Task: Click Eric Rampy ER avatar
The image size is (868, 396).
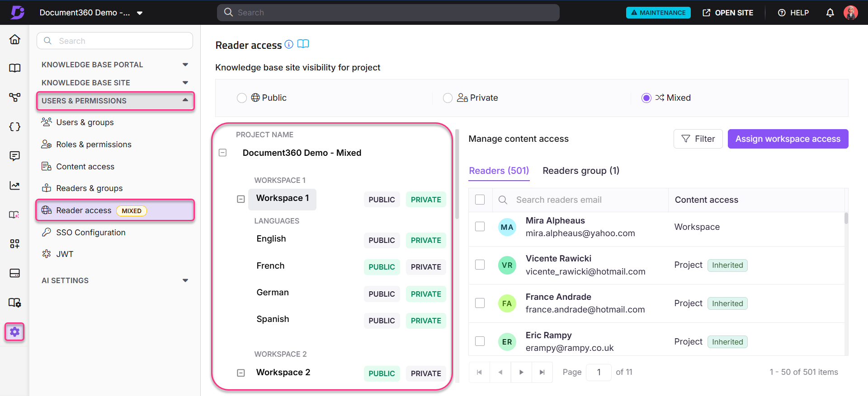Action: [x=507, y=342]
